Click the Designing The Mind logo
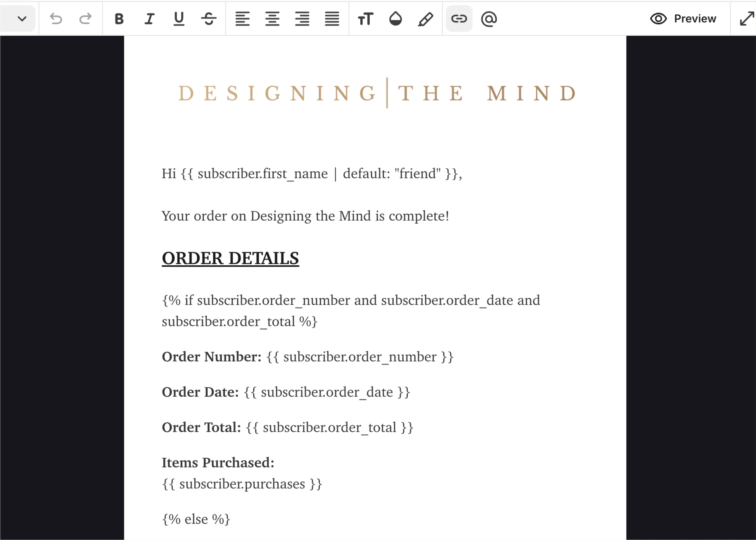The image size is (756, 540). point(375,93)
